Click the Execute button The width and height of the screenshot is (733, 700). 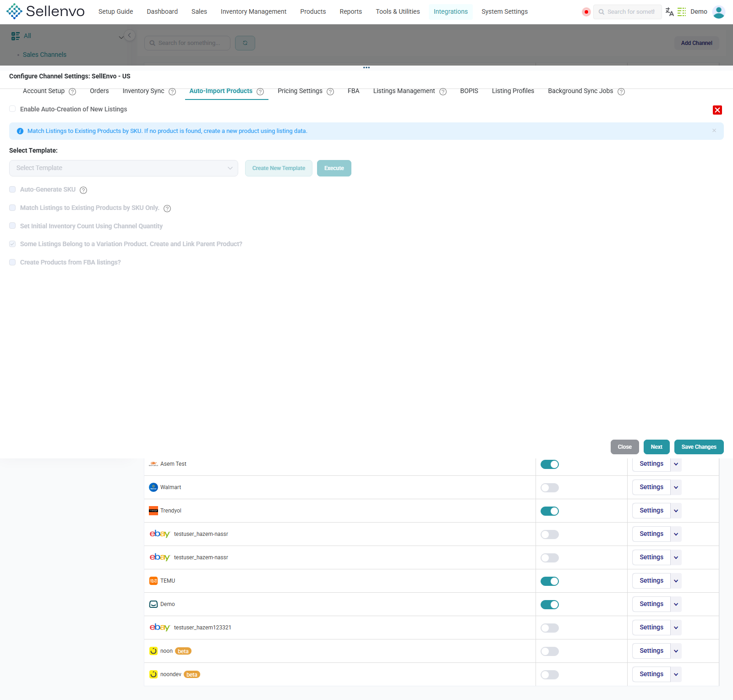(x=334, y=168)
